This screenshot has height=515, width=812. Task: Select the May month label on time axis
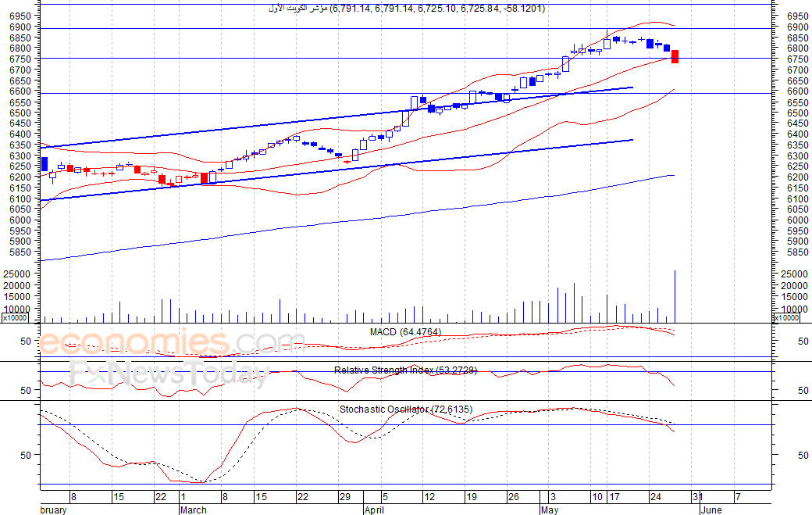tap(550, 510)
